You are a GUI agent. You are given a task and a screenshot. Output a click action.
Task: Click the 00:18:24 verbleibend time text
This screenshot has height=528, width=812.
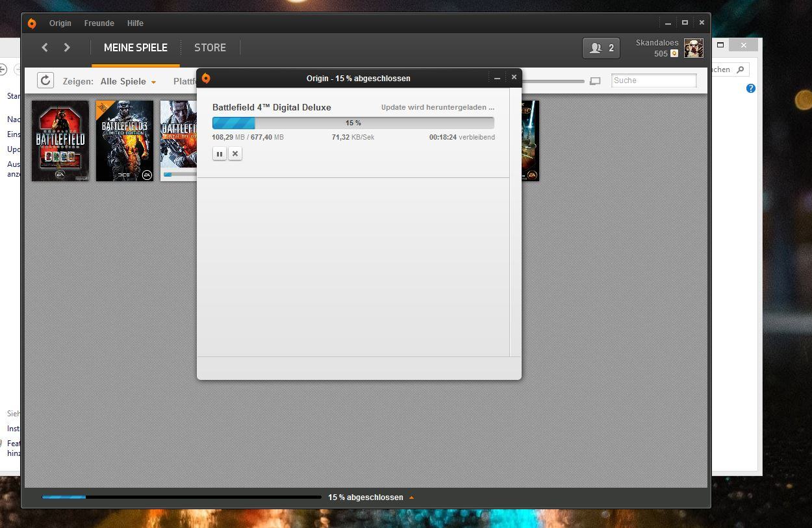pyautogui.click(x=462, y=137)
